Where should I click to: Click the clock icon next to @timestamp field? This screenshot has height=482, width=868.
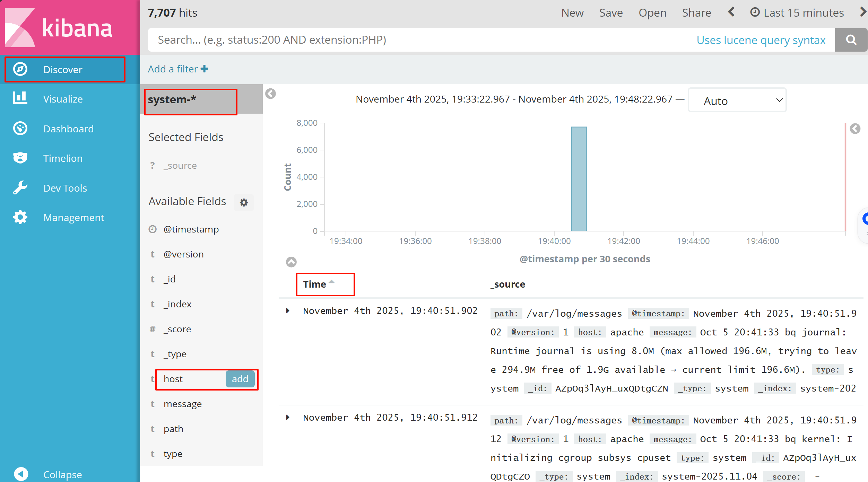tap(153, 229)
